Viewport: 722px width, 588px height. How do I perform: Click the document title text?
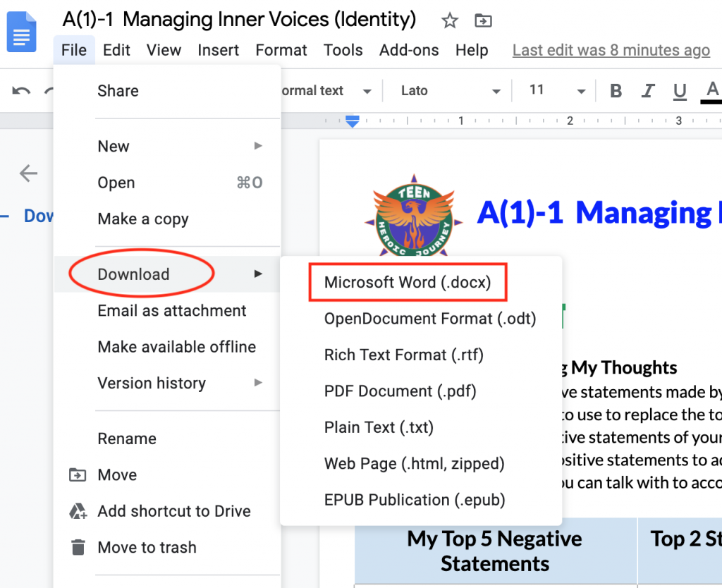click(x=240, y=19)
